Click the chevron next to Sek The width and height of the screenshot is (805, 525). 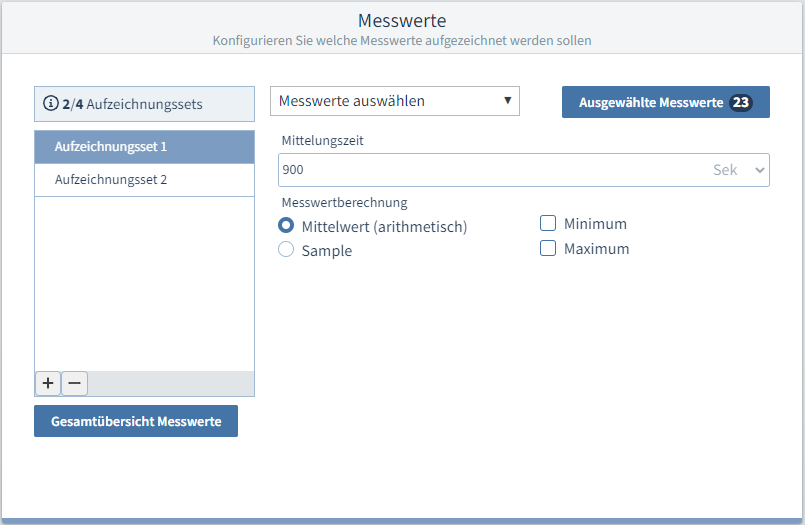pos(759,170)
